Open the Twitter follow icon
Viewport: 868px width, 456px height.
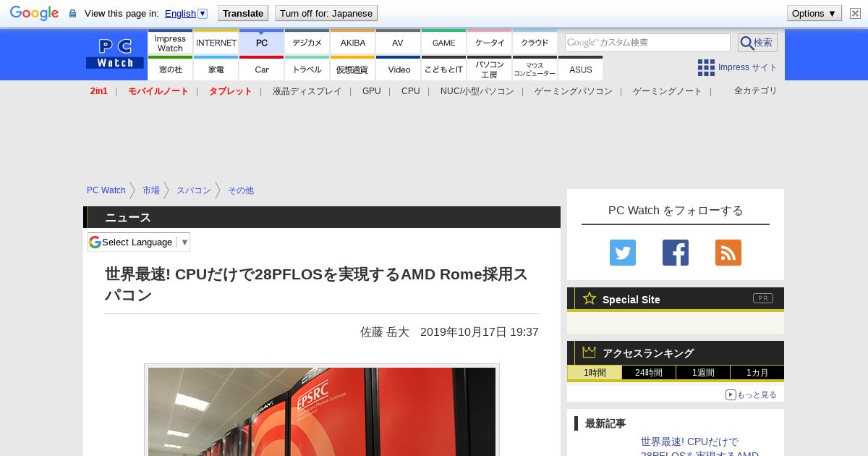click(623, 253)
